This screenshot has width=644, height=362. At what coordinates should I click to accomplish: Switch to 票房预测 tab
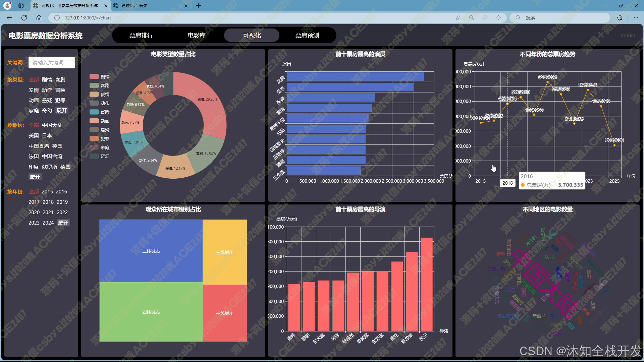click(307, 36)
